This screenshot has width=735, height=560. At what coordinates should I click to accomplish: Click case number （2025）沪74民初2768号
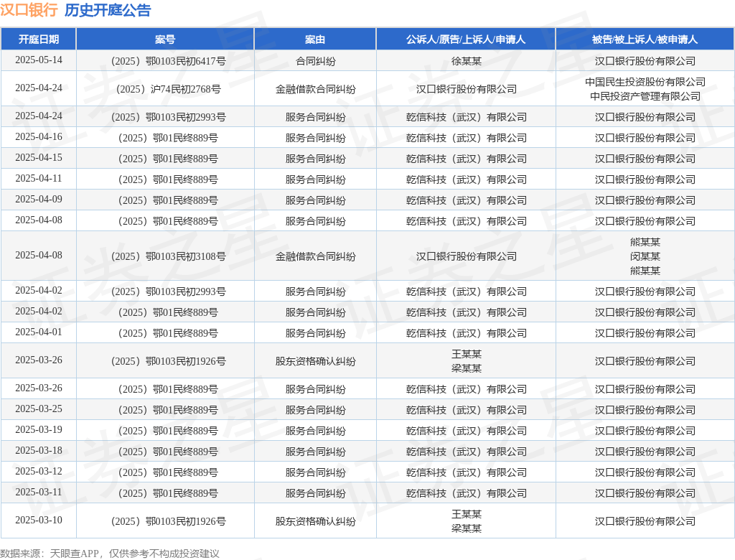click(x=168, y=89)
